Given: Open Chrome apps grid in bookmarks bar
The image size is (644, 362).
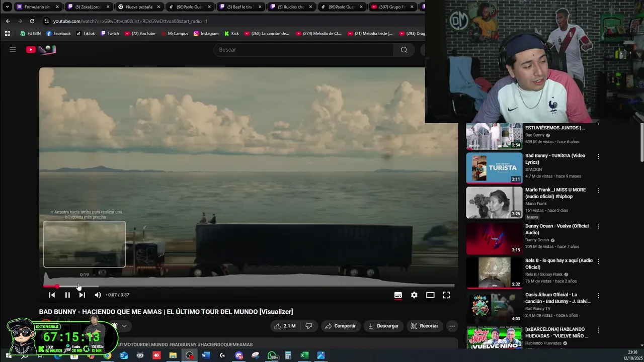Looking at the screenshot, I should 7,34.
